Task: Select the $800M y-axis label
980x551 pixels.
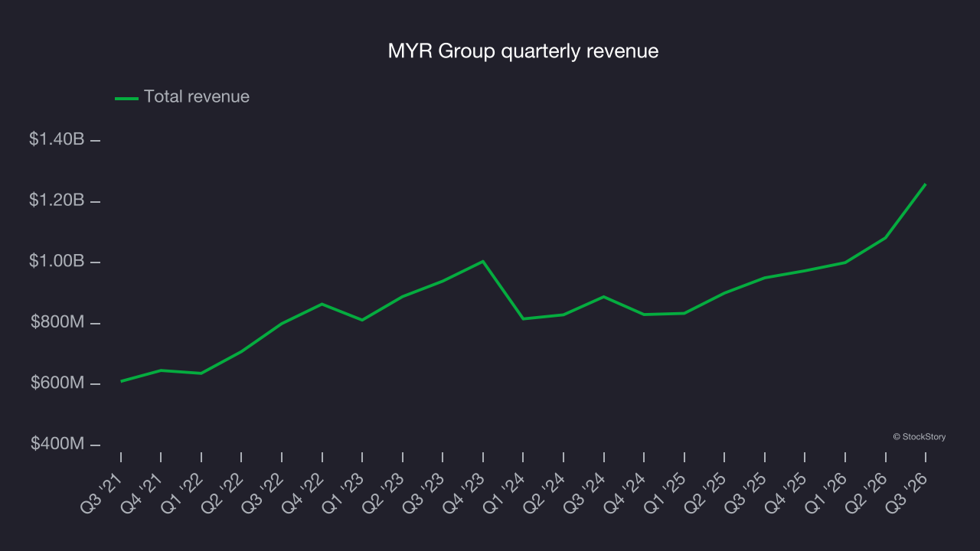Action: 57,322
